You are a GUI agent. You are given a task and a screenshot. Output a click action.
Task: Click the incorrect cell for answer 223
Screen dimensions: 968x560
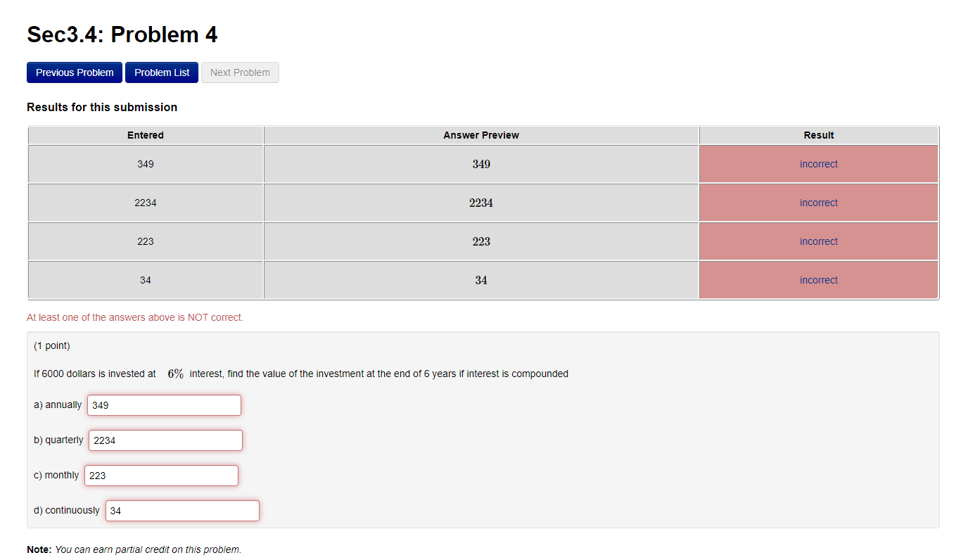pyautogui.click(x=818, y=241)
